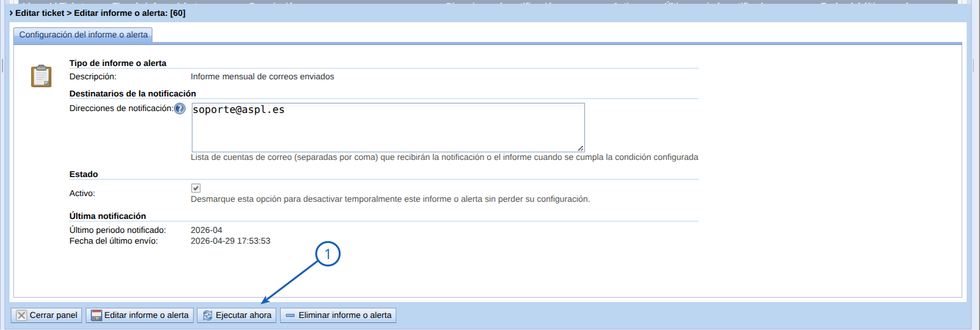
Task: Click the left panel splitter handle
Action: (3, 65)
